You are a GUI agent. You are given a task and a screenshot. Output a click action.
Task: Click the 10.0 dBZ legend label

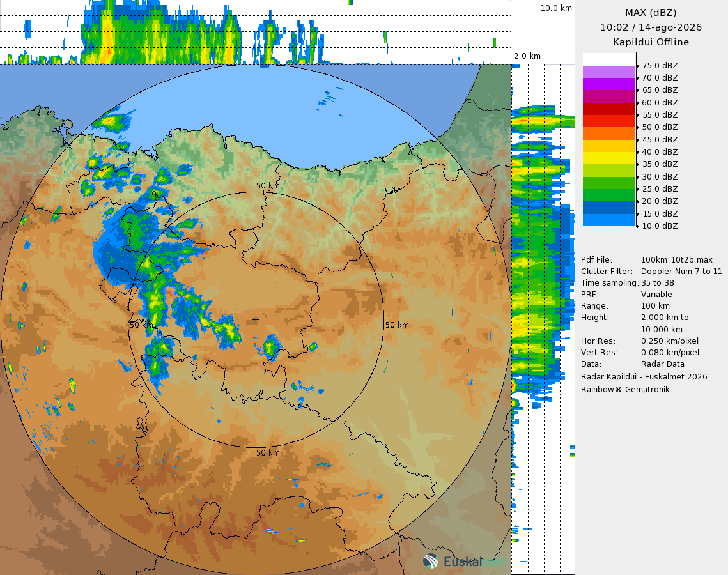660,226
